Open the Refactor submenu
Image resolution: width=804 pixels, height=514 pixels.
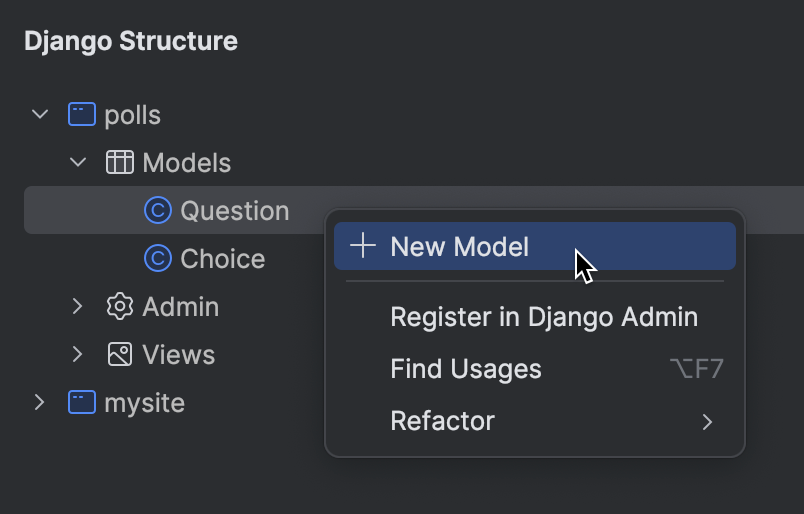[442, 421]
